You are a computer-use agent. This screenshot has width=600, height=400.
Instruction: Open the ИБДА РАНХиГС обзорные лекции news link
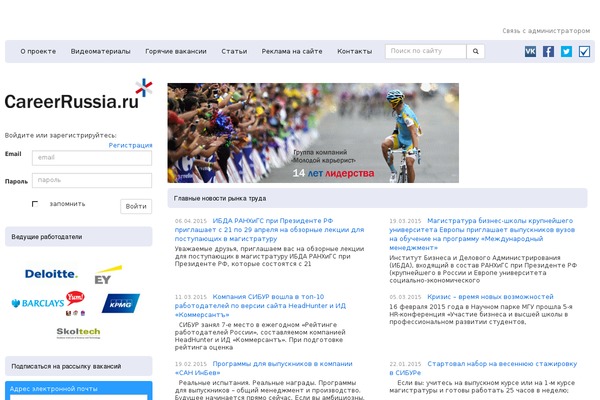tap(269, 230)
